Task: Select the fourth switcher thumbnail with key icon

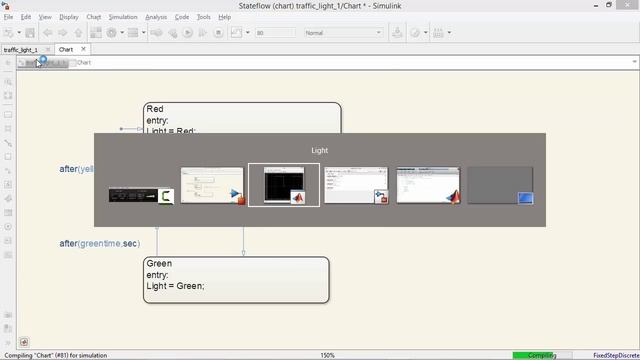Action: 356,185
